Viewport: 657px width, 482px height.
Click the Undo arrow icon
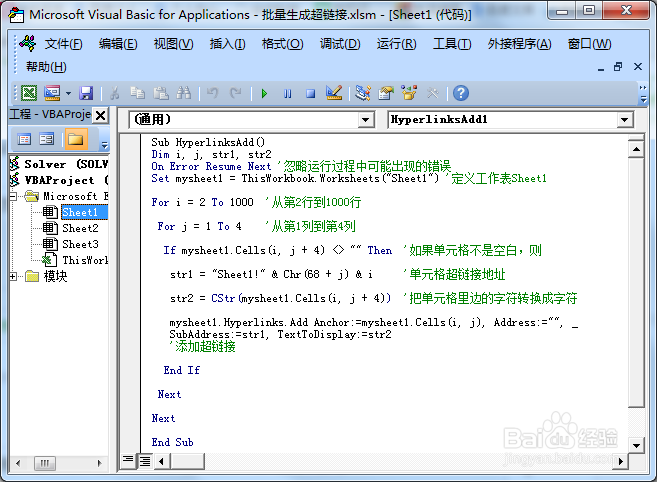212,93
